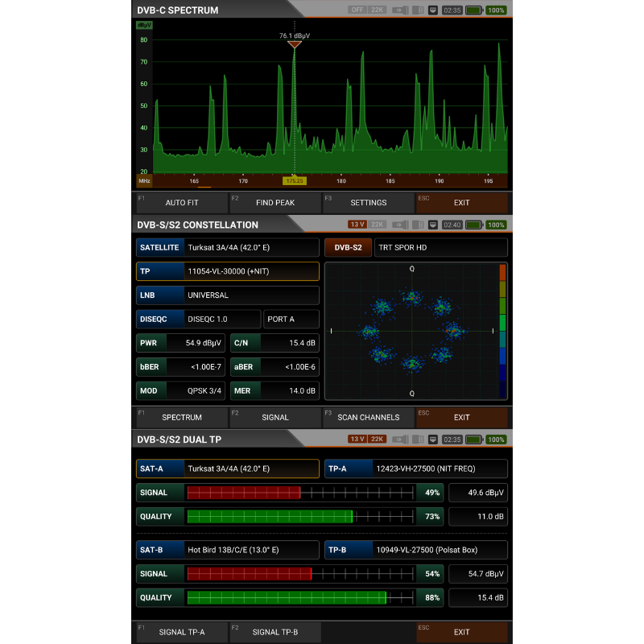The image size is (644, 644).
Task: Select the F2 FIND PEAK softkey
Action: (x=275, y=203)
